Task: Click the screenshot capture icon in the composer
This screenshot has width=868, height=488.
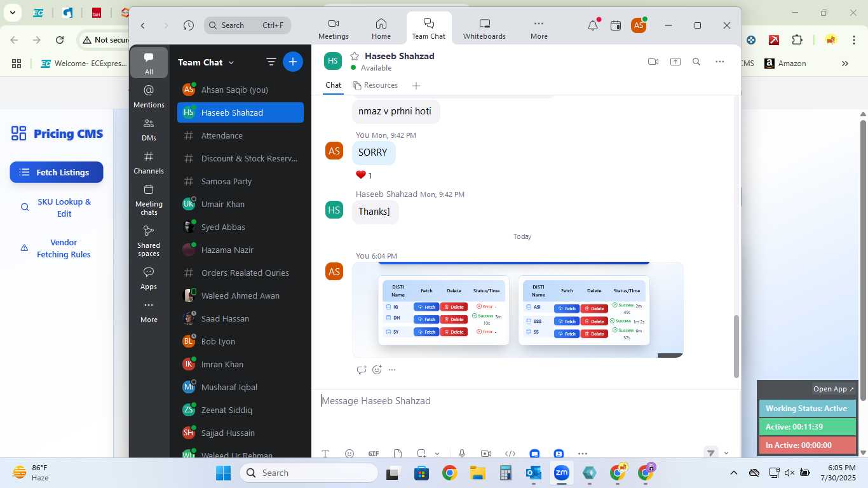Action: [421, 454]
